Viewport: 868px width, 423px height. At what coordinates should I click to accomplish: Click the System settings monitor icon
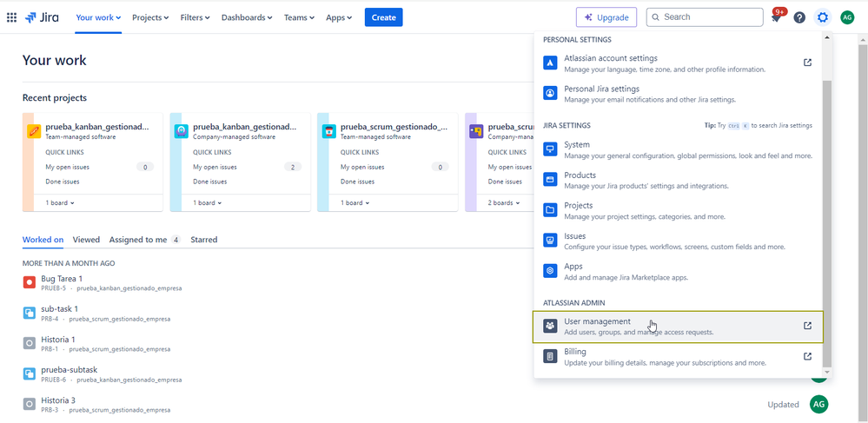550,149
